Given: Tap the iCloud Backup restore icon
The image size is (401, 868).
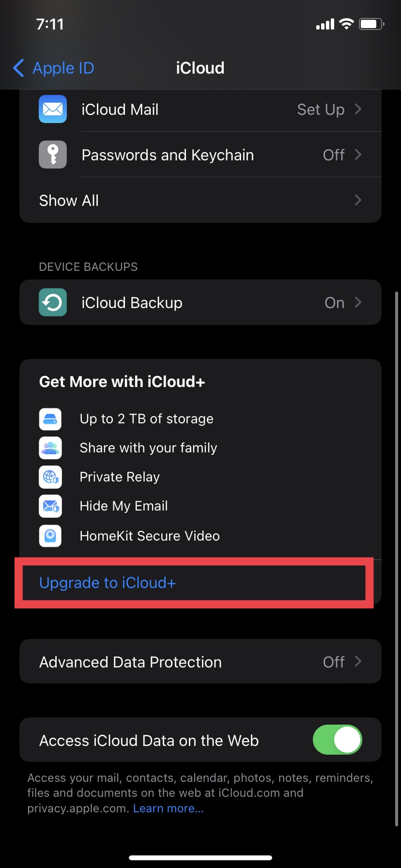Looking at the screenshot, I should click(x=52, y=302).
